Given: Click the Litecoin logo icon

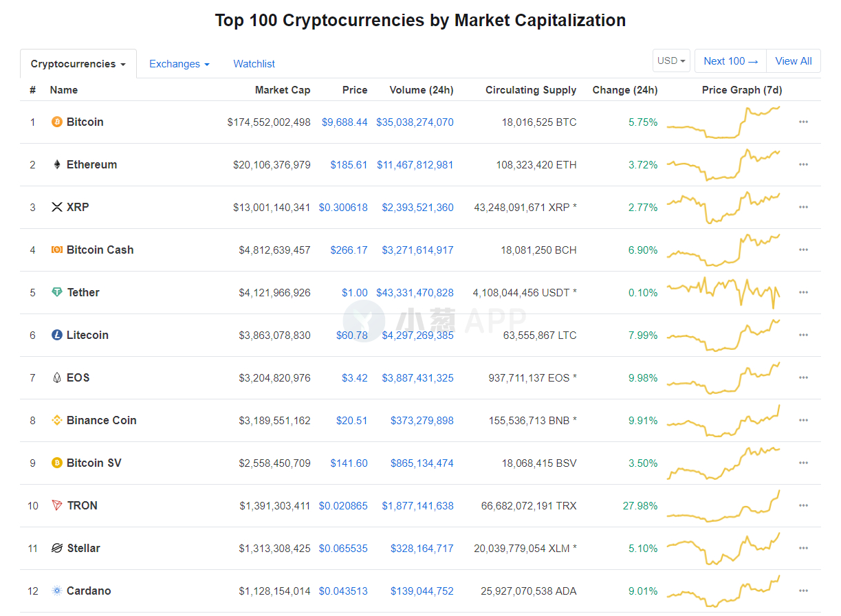Looking at the screenshot, I should (x=57, y=335).
